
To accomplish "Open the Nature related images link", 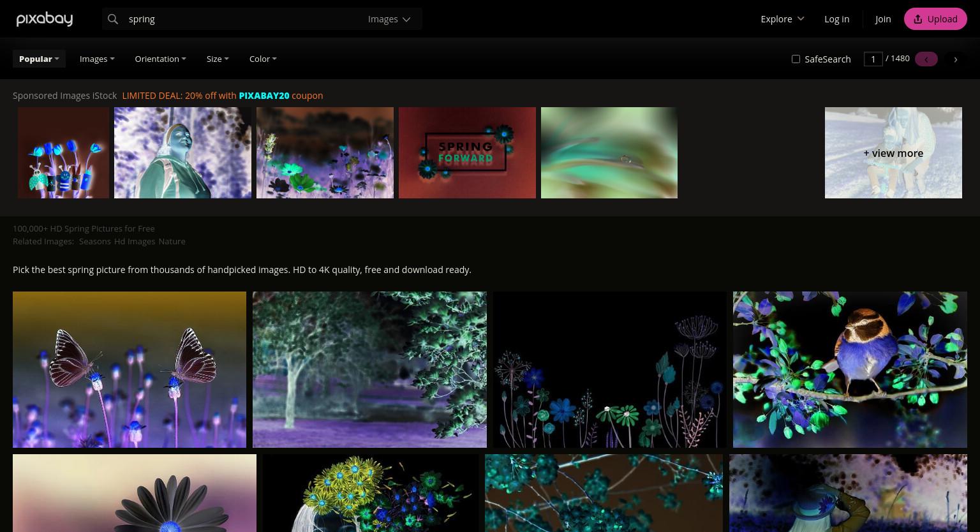I will pos(172,241).
